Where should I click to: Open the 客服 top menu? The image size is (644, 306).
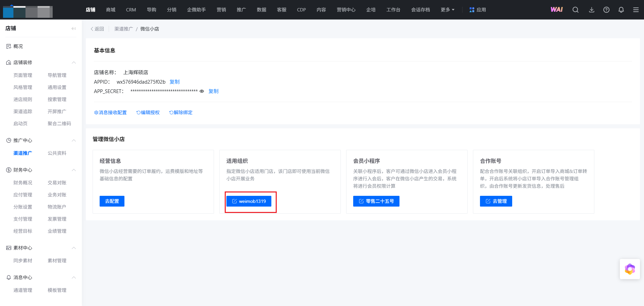(282, 10)
